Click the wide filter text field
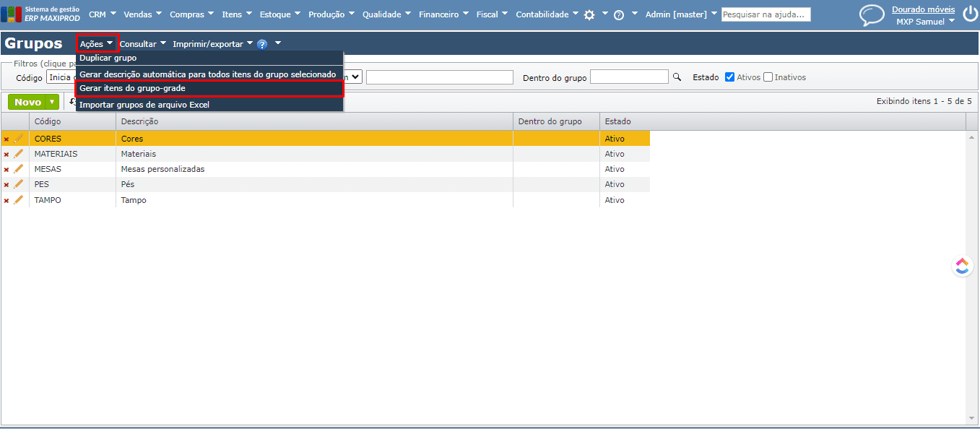The width and height of the screenshot is (980, 429). [439, 77]
